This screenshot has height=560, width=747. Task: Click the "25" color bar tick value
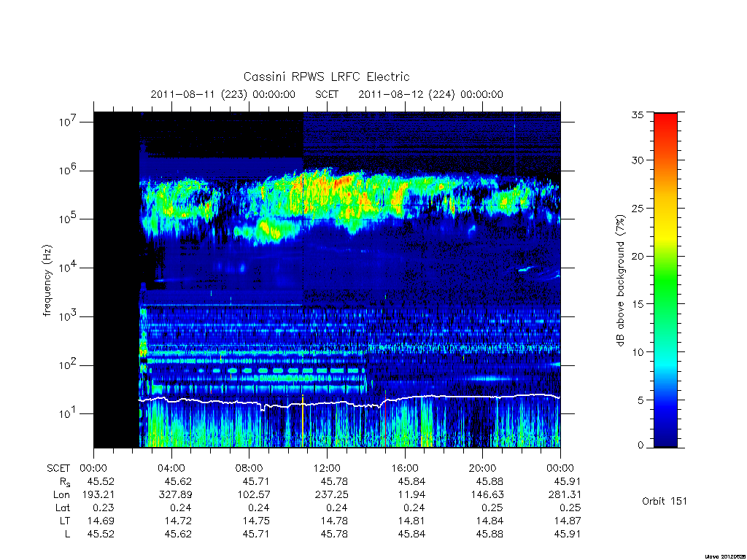pos(637,208)
